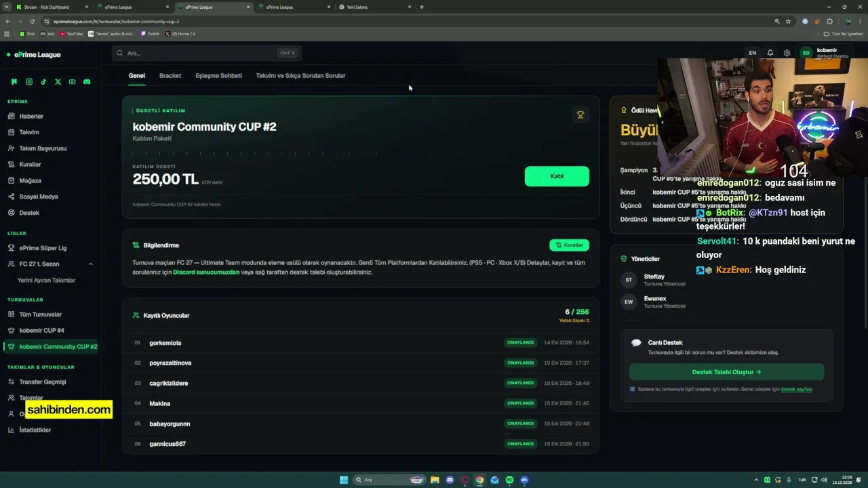Click the trophy icon on the tournament card

point(580,115)
